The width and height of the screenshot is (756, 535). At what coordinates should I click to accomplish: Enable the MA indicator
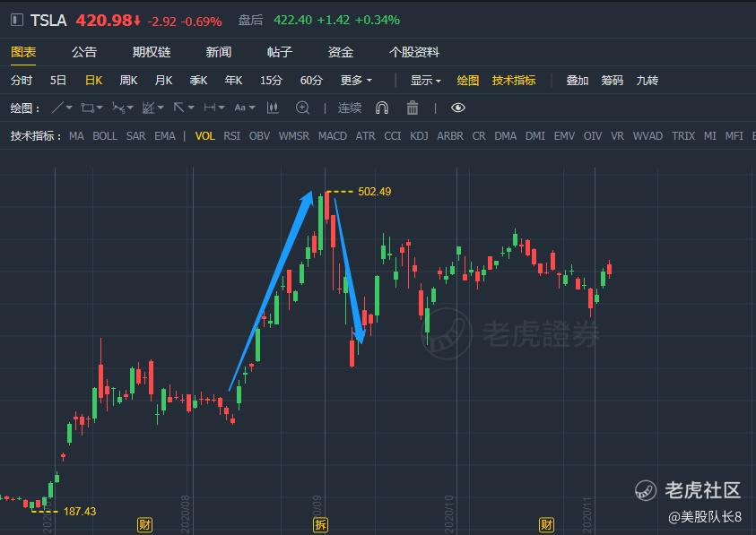(76, 136)
